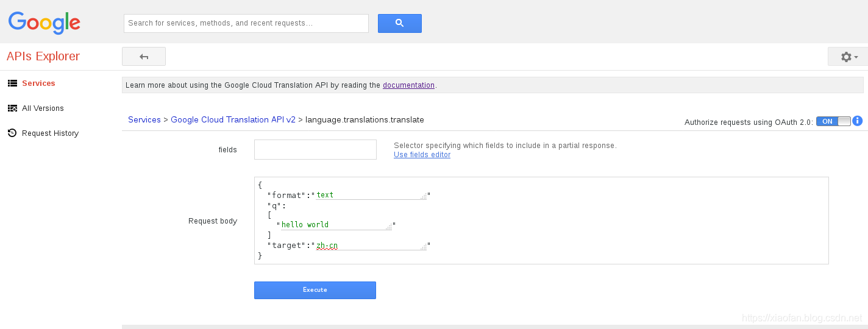868x329 pixels.
Task: Open the documentation link
Action: point(408,85)
